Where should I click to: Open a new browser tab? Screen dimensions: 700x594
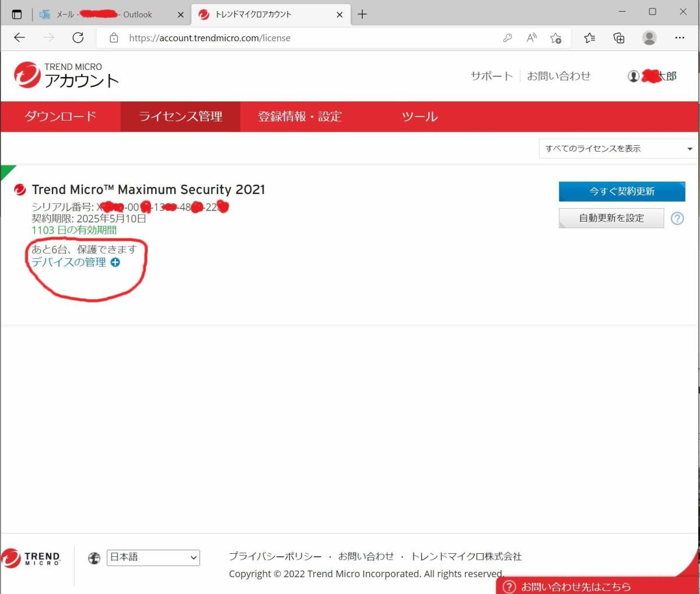[x=362, y=14]
